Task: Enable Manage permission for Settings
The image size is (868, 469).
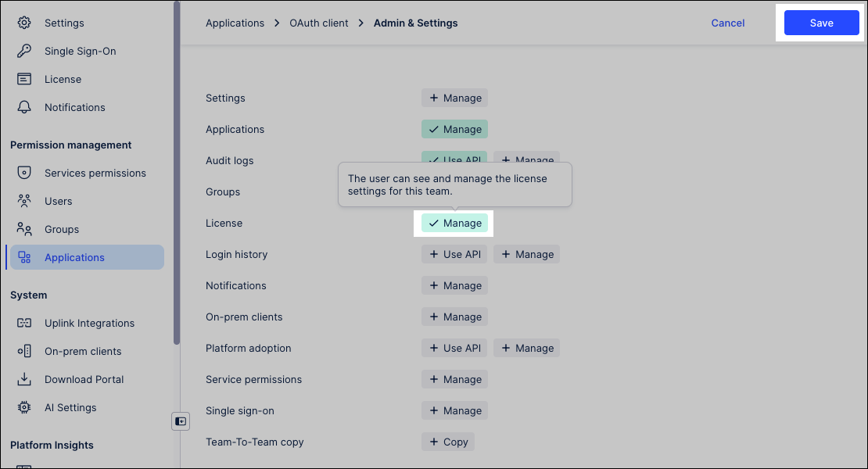Action: (x=454, y=98)
